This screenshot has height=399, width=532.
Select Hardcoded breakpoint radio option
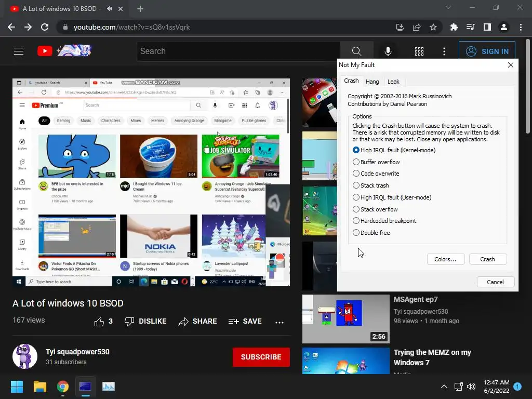pos(384,220)
